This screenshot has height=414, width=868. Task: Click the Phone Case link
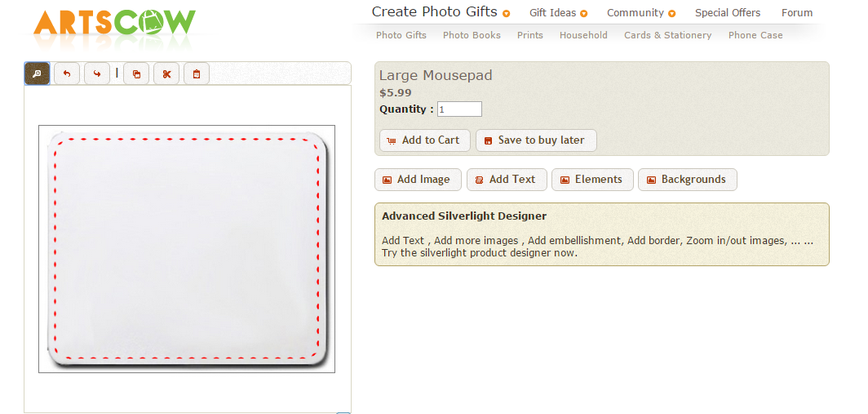coord(755,35)
